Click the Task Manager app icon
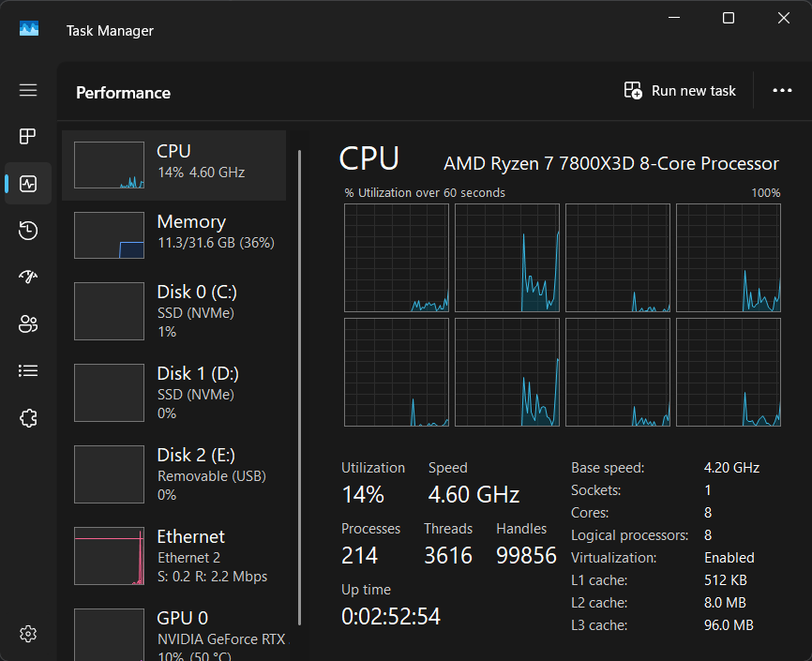The width and height of the screenshot is (812, 661). tap(29, 28)
